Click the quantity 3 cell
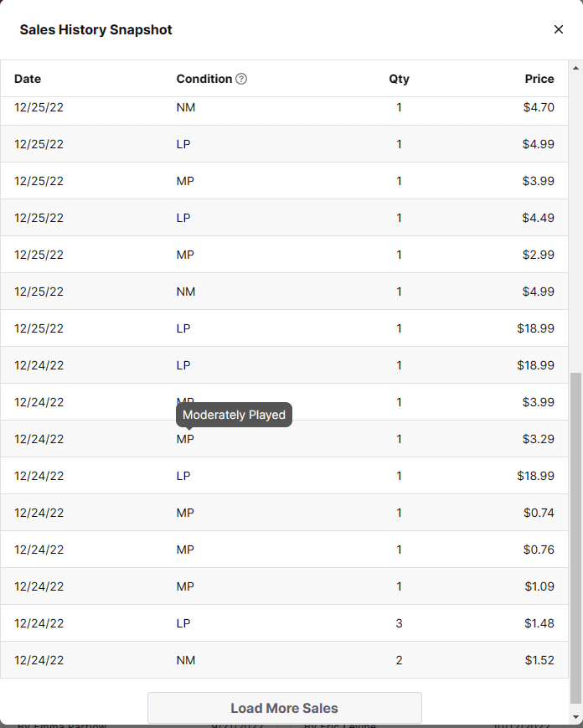The height and width of the screenshot is (728, 583). point(399,623)
